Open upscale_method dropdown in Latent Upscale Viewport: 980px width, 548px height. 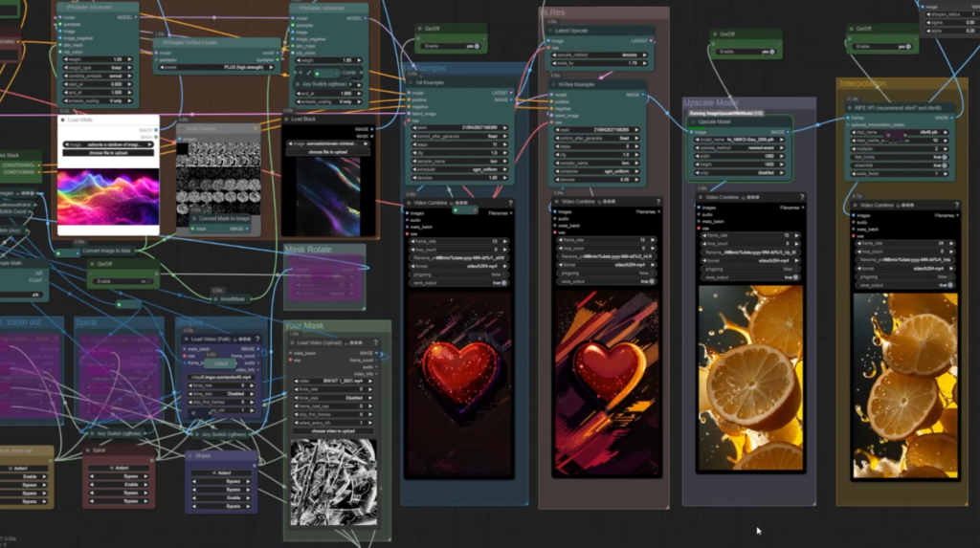[x=599, y=55]
